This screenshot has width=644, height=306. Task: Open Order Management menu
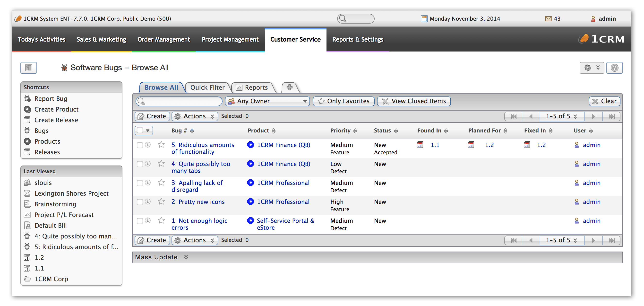[164, 40]
